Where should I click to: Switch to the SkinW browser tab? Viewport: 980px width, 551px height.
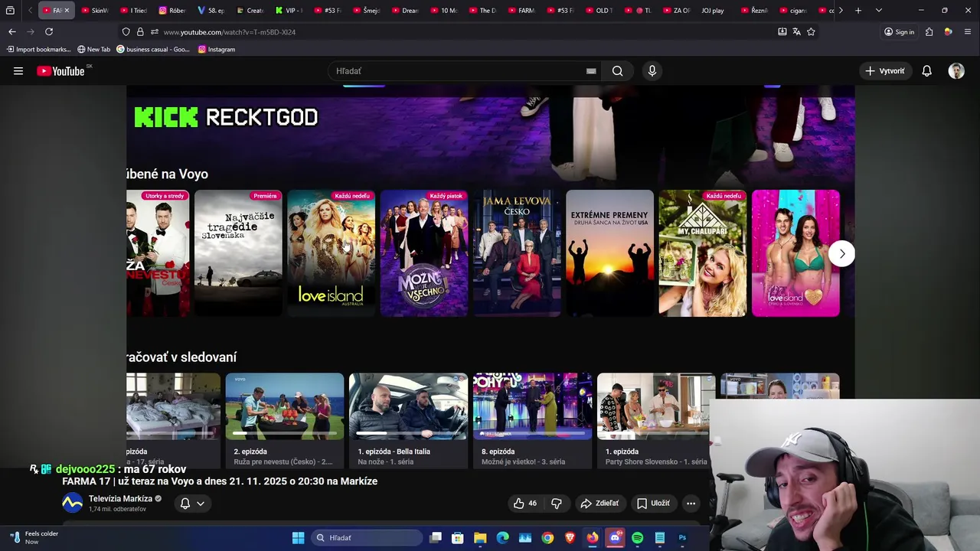tap(95, 11)
